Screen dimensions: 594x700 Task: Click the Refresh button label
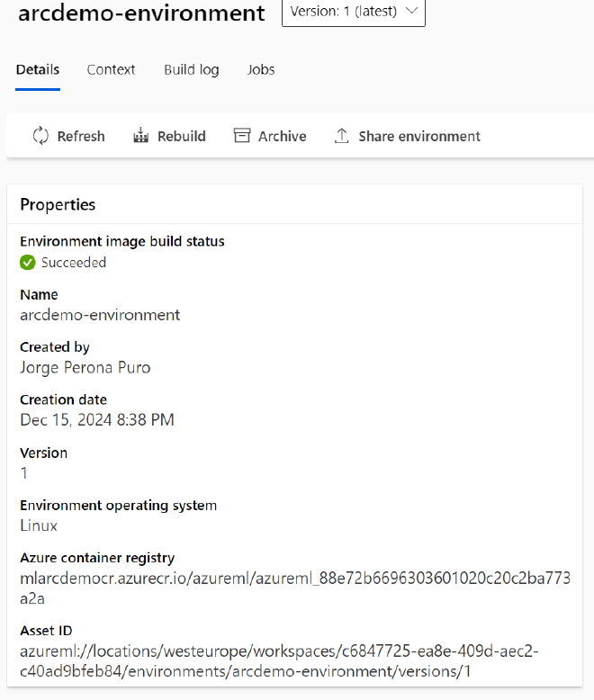coord(81,136)
